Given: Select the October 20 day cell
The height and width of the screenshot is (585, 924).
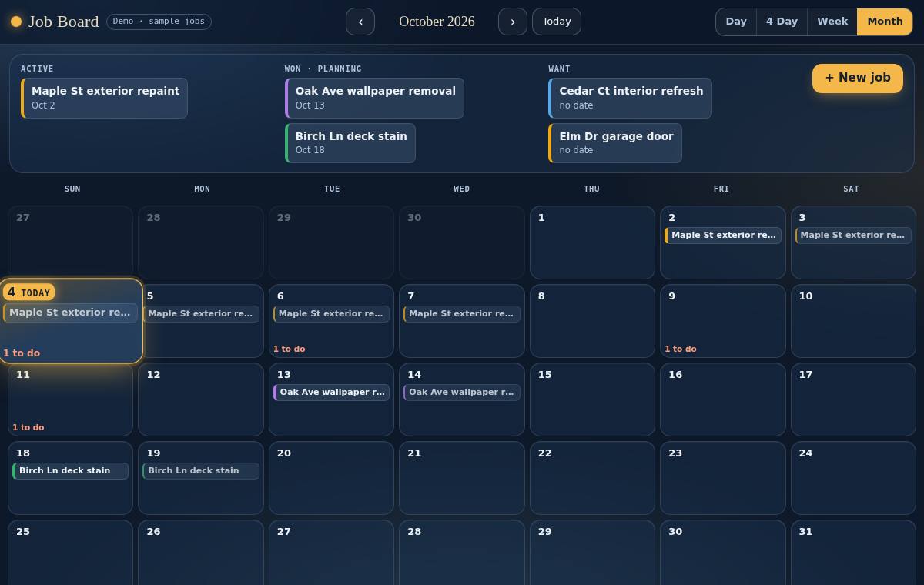Looking at the screenshot, I should click(x=331, y=478).
